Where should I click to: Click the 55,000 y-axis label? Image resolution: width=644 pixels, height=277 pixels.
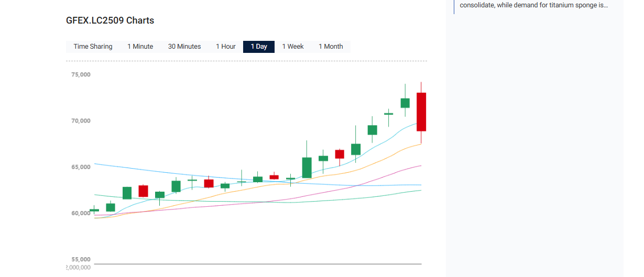tap(81, 259)
